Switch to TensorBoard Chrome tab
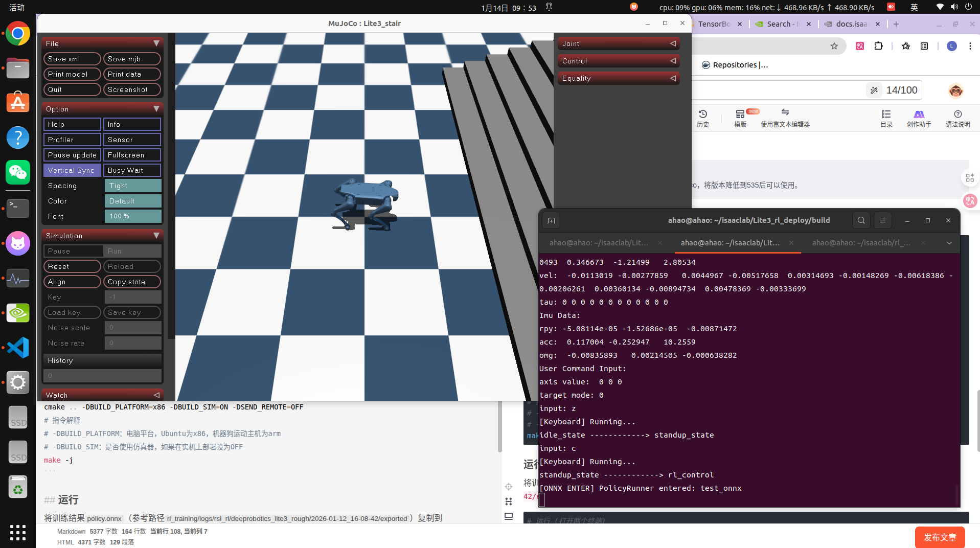This screenshot has width=980, height=548. pyautogui.click(x=714, y=24)
